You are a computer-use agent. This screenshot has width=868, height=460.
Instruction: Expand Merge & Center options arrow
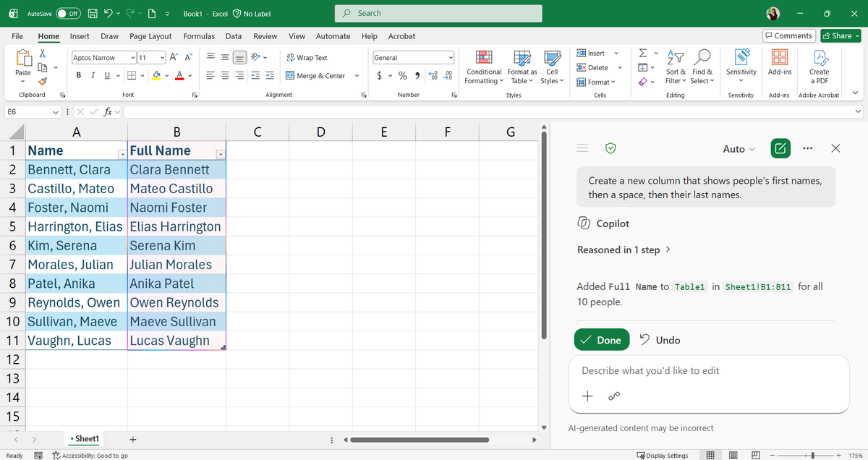click(x=356, y=75)
